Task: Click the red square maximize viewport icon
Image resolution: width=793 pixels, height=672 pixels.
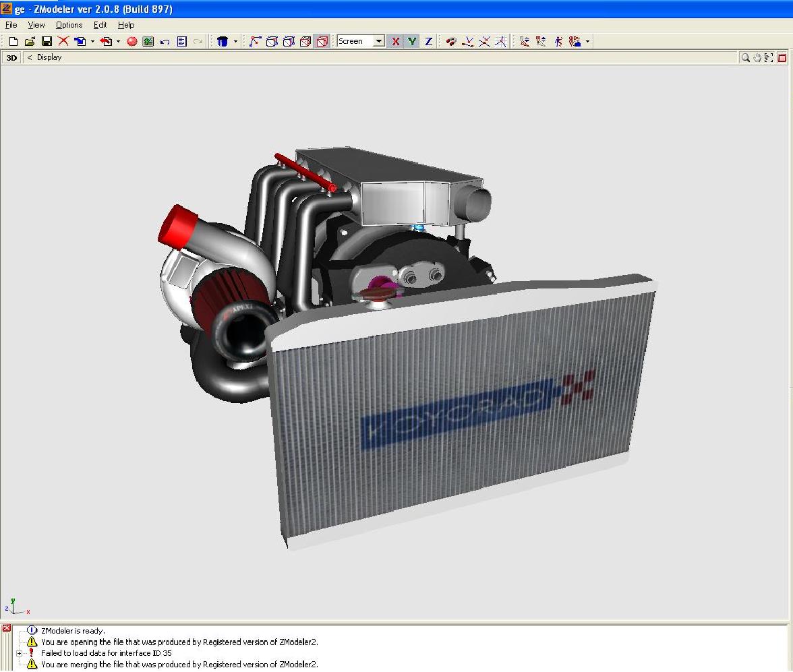Action: coord(782,58)
